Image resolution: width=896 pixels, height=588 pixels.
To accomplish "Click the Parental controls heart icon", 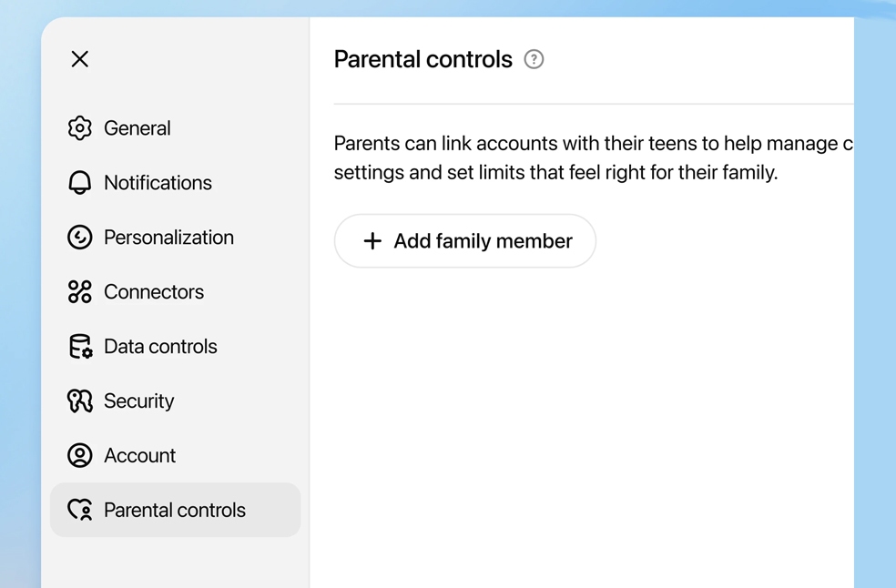I will pyautogui.click(x=79, y=510).
